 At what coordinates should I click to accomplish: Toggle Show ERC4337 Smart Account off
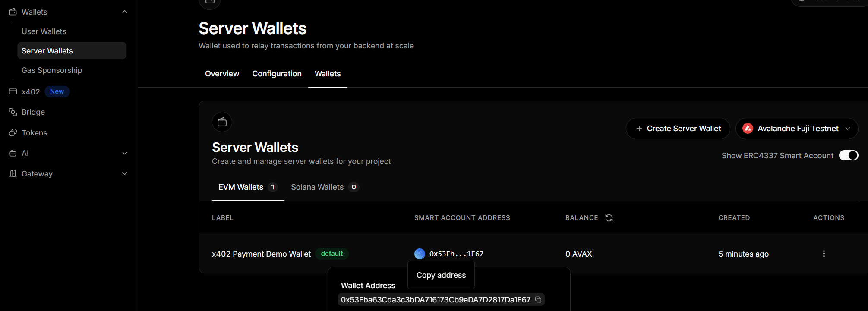coord(849,155)
